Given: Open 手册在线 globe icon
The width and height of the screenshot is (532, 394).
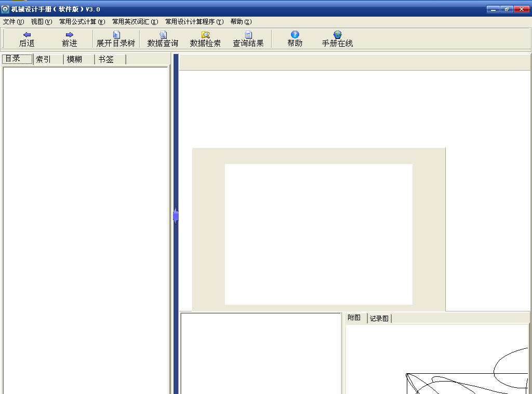Looking at the screenshot, I should pyautogui.click(x=337, y=34).
